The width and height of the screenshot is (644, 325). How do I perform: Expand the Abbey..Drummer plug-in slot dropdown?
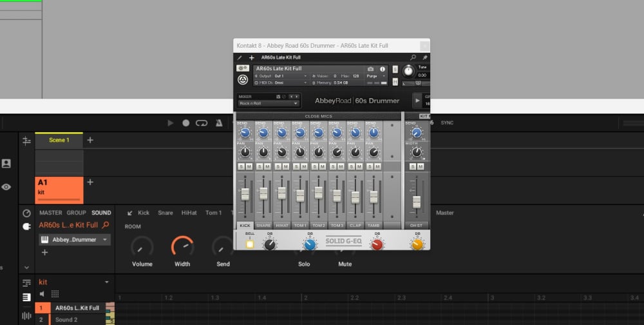click(x=106, y=240)
